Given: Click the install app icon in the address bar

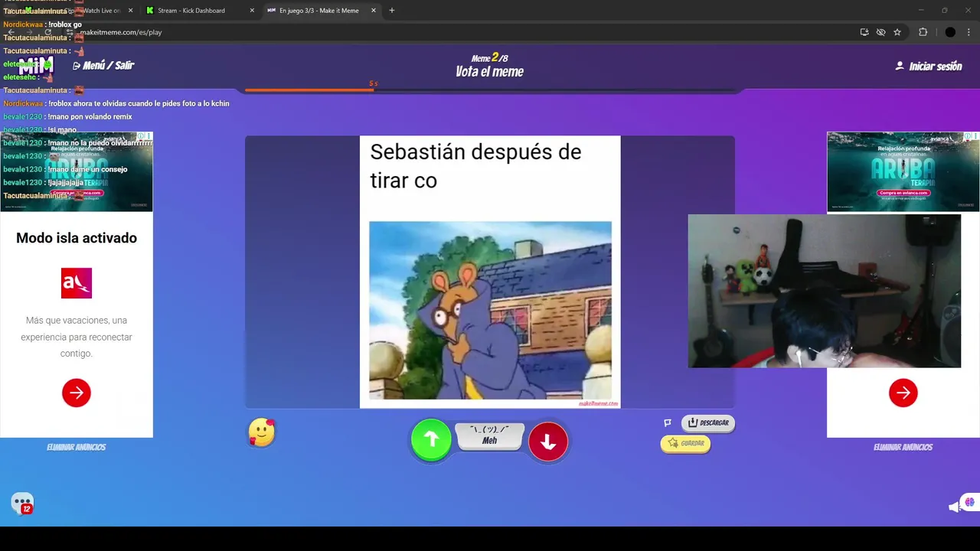Looking at the screenshot, I should click(864, 32).
